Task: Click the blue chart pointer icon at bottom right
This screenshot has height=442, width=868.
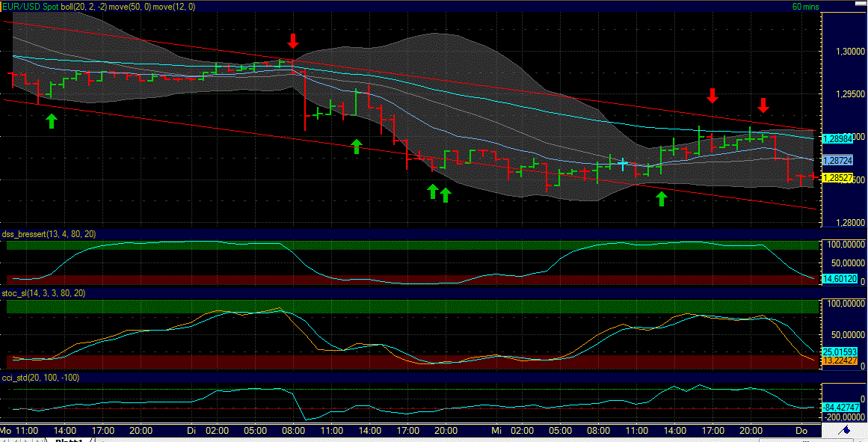Action: point(846,431)
